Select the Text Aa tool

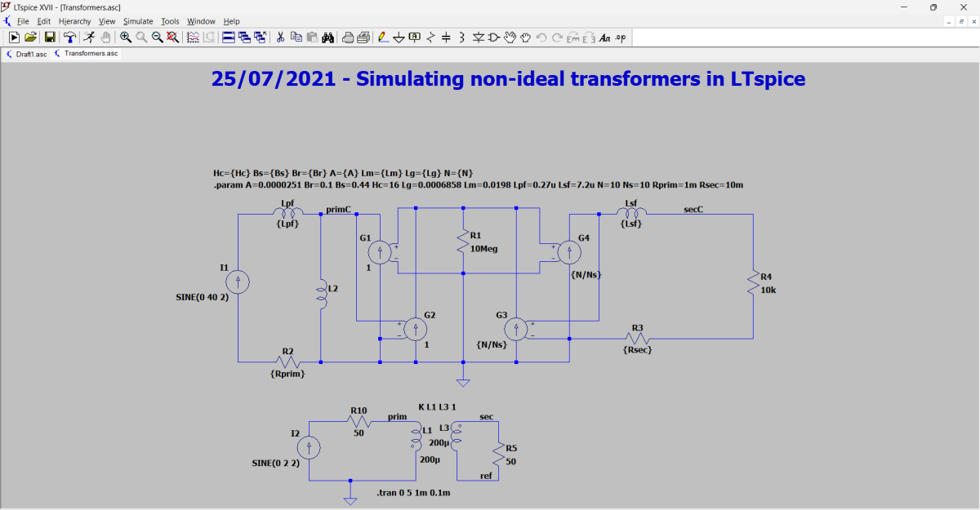pyautogui.click(x=605, y=37)
